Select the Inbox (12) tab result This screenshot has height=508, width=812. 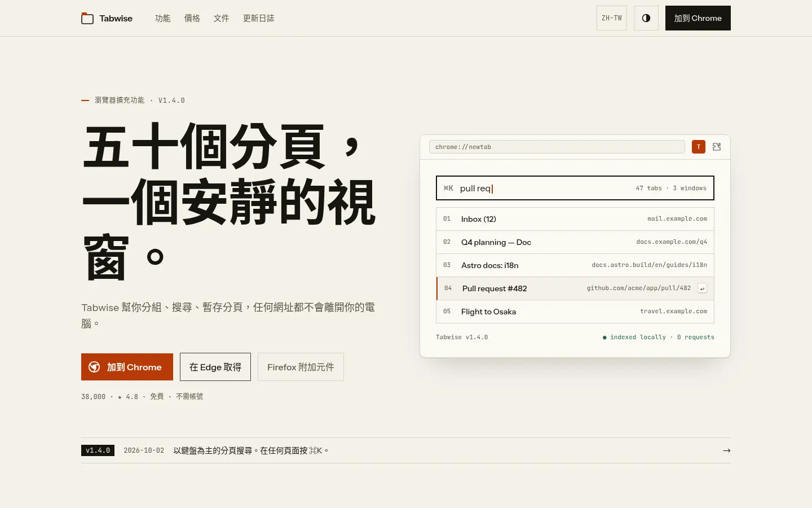click(x=575, y=219)
